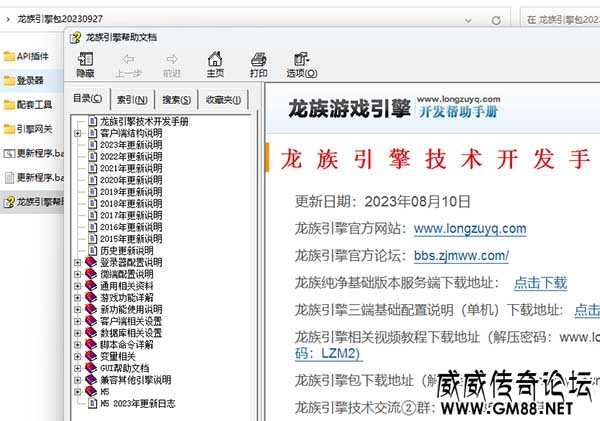Open 选项(O) options in help toolbar
The image size is (600, 421).
302,64
